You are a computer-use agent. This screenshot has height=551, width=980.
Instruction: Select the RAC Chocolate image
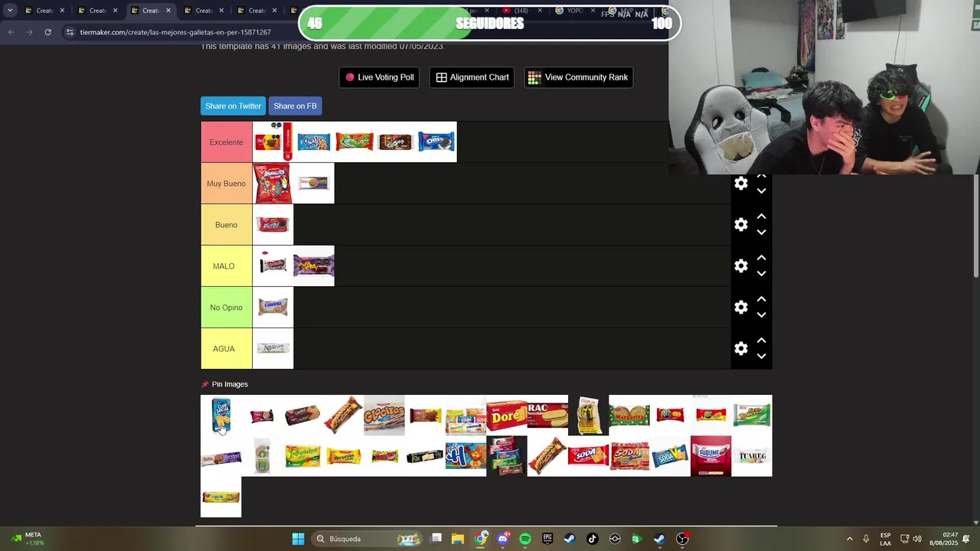[x=547, y=416]
